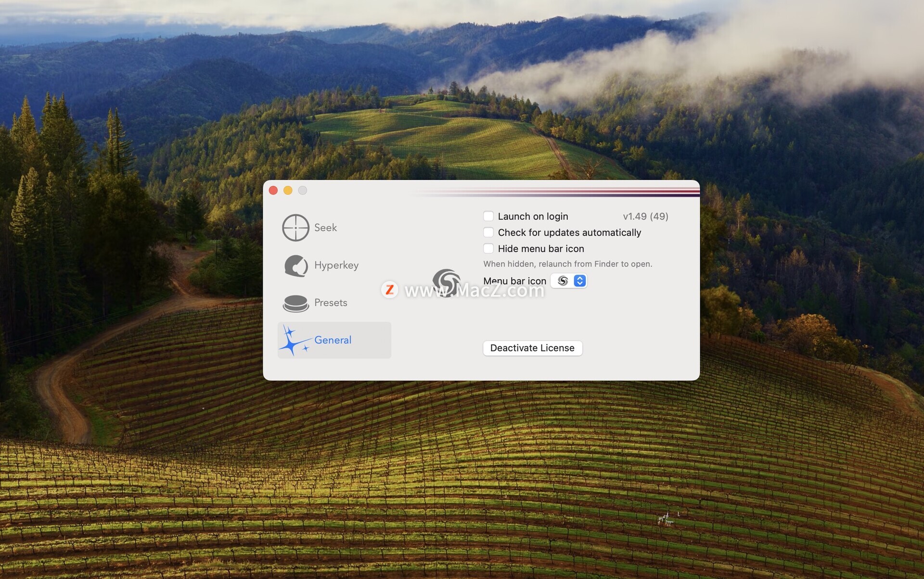Image resolution: width=924 pixels, height=579 pixels.
Task: Select the General tab label
Action: (333, 340)
